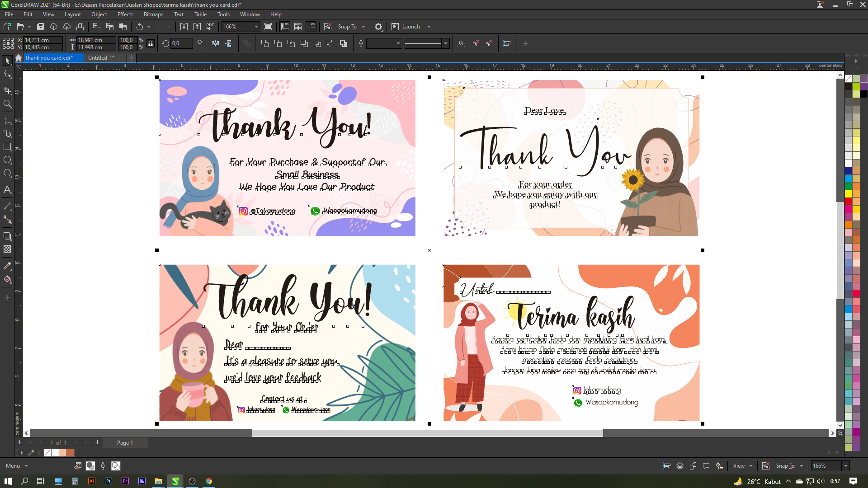Select the Eyedropper tool
The width and height of the screenshot is (868, 488).
(x=7, y=266)
